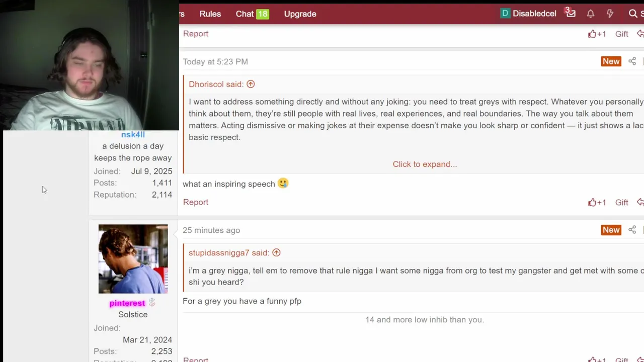Click pinterest's join date Mar 21, 2024

click(x=147, y=339)
